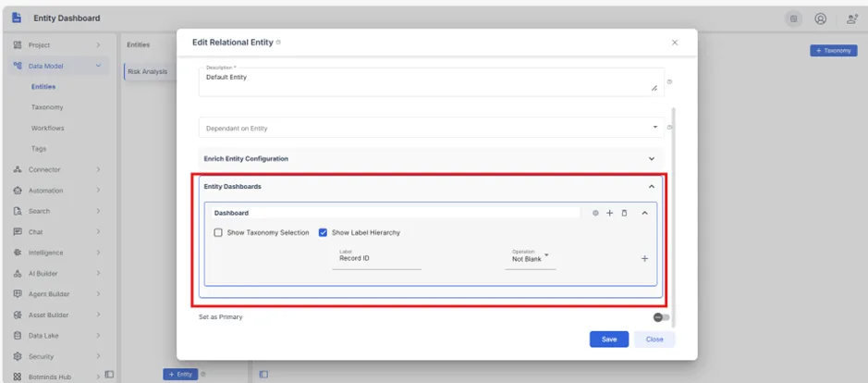Expand the Automation menu chevron
Viewport: 868px width, 383px height.
[x=98, y=191]
